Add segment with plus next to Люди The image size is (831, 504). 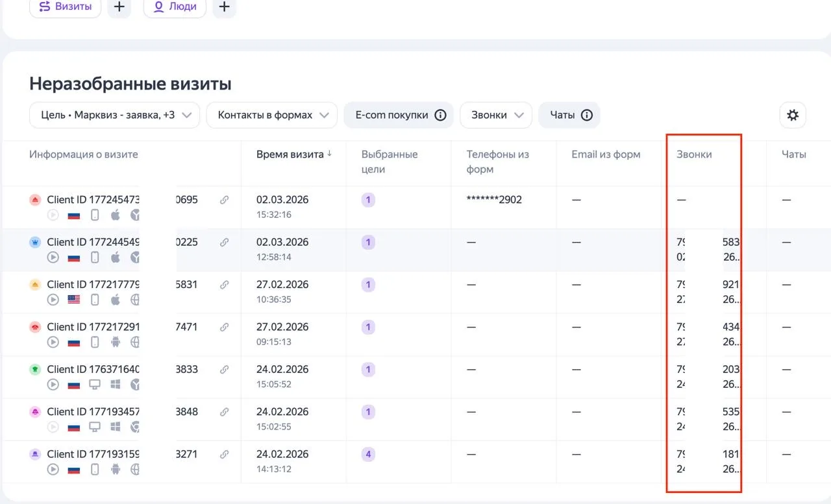coord(225,7)
